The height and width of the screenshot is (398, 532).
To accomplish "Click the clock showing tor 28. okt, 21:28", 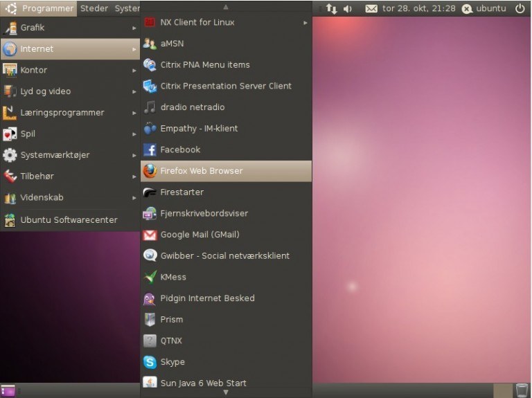I will (418, 8).
